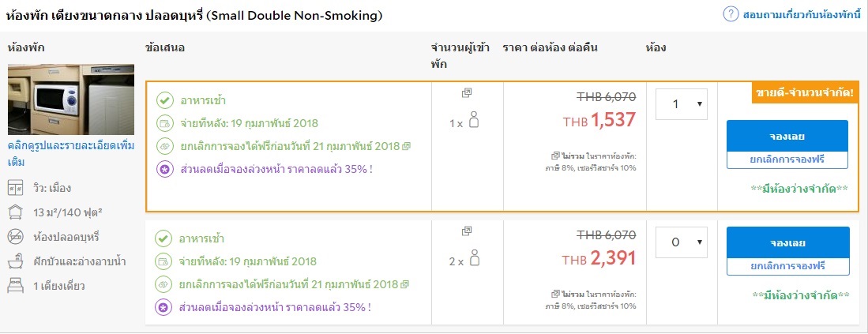Open occupancy popup icon above 1 x guest
The image size is (868, 334).
(467, 93)
